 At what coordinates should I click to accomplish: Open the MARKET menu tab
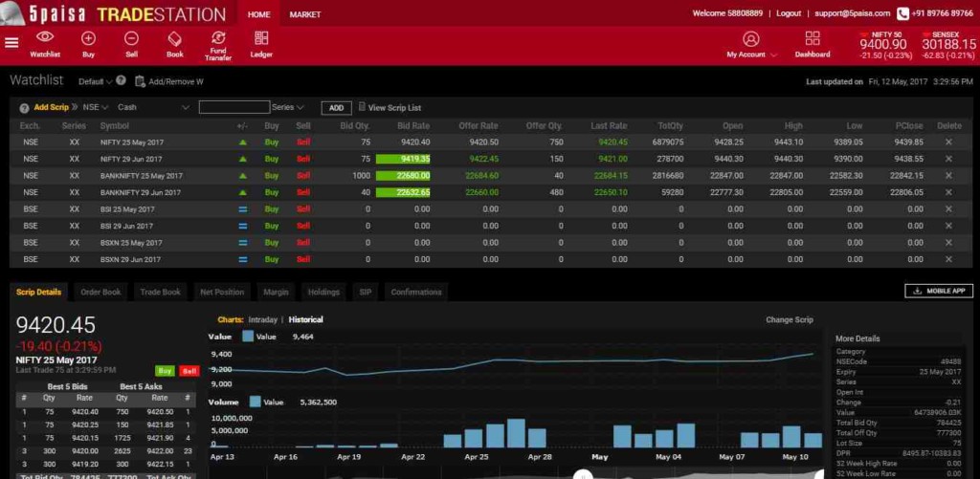pyautogui.click(x=305, y=14)
